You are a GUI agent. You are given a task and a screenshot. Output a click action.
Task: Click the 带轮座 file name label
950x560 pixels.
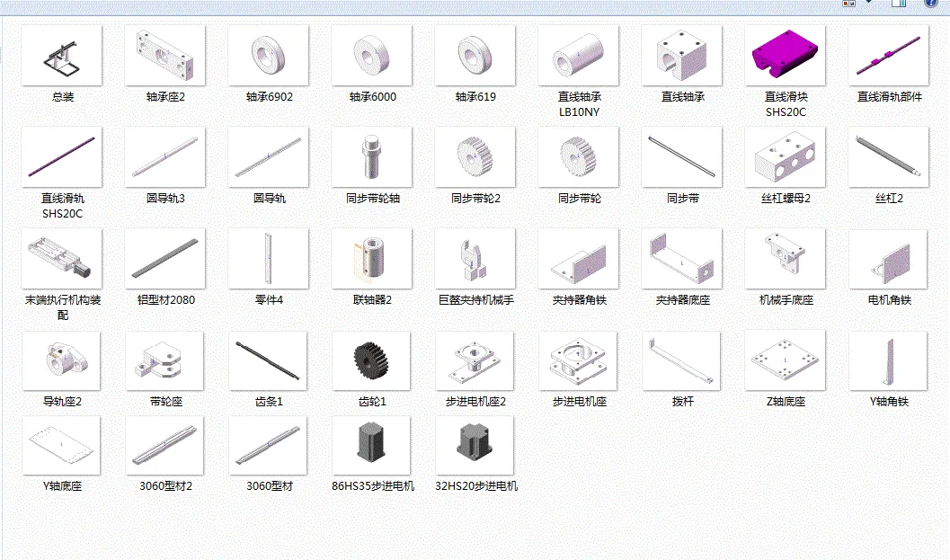[x=165, y=401]
